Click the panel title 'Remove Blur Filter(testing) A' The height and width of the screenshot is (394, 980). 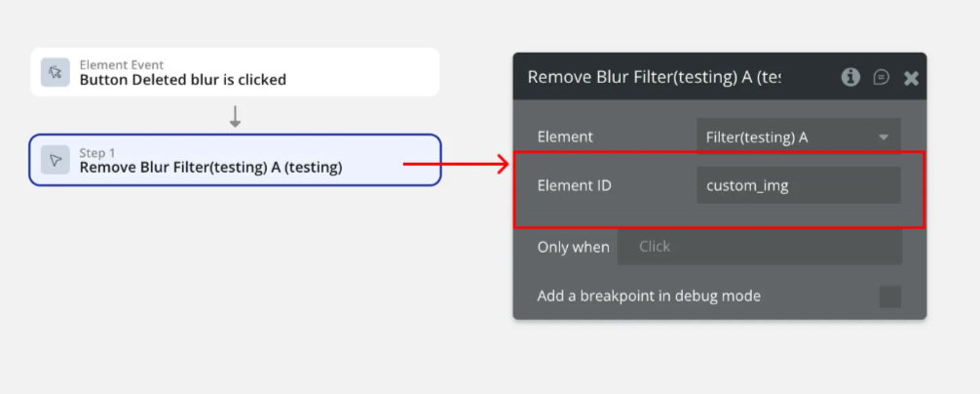click(x=654, y=77)
